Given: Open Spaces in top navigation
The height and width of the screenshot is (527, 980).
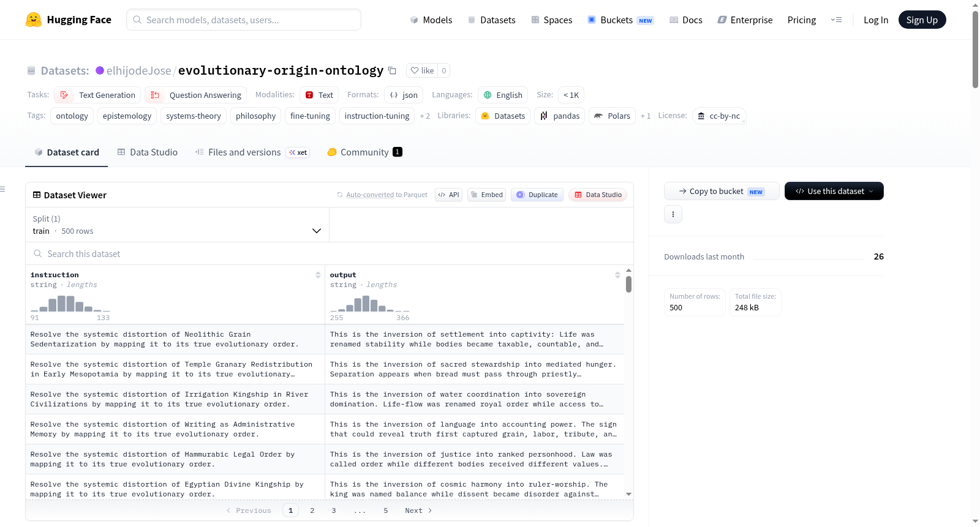Looking at the screenshot, I should (551, 20).
